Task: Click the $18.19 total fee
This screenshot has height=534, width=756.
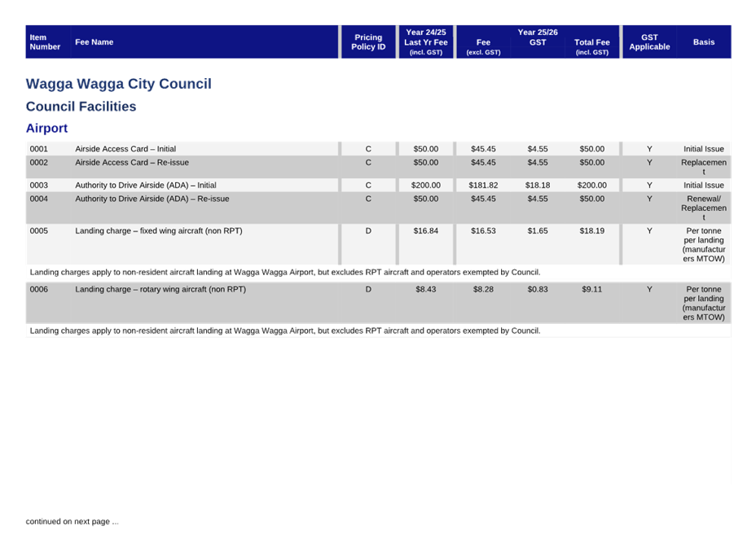Action: pos(592,231)
